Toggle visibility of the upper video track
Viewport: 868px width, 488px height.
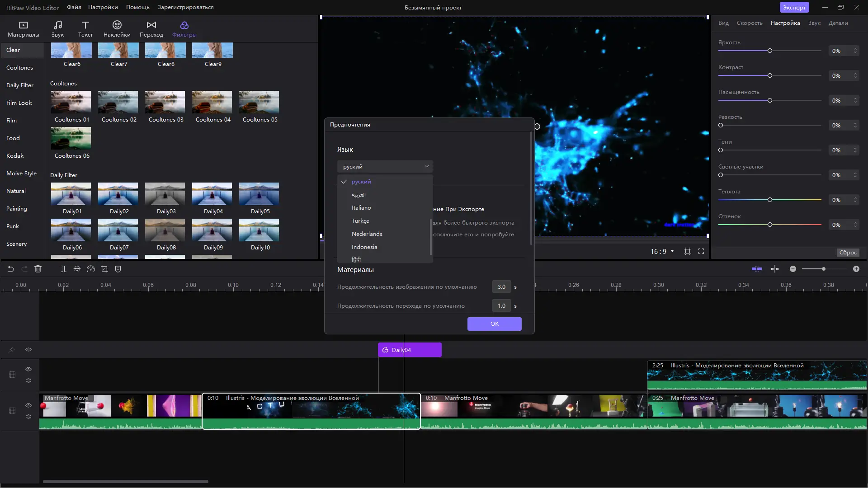(x=28, y=369)
